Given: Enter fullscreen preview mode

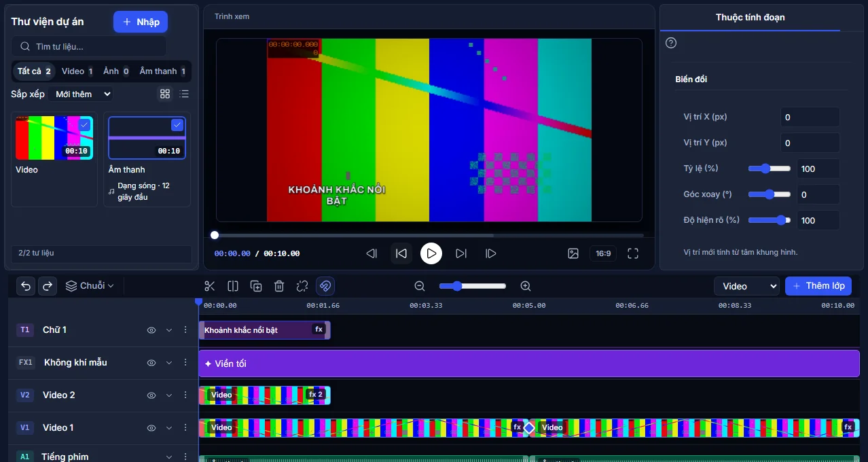Looking at the screenshot, I should point(633,253).
